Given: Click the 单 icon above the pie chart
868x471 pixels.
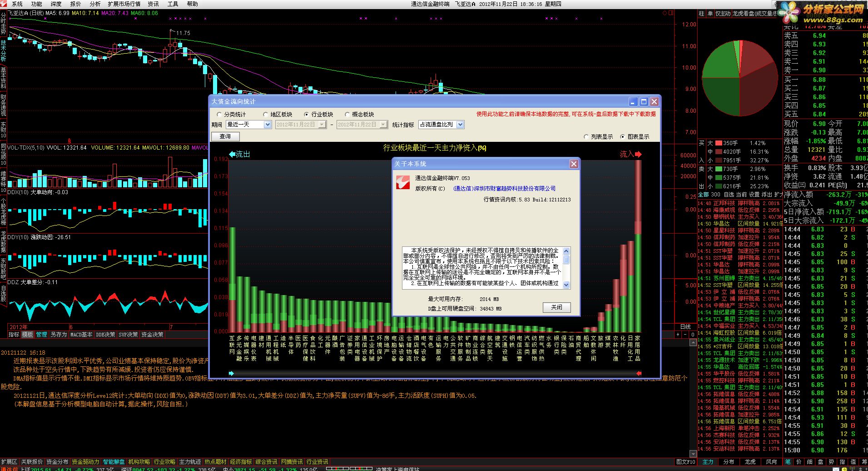Looking at the screenshot, I should coord(710,14).
